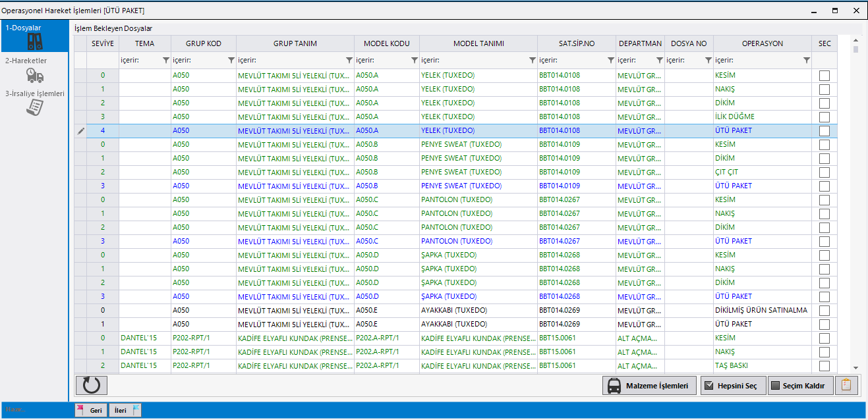Image resolution: width=868 pixels, height=420 pixels.
Task: Sort by the MODEL KODU column header
Action: [386, 43]
